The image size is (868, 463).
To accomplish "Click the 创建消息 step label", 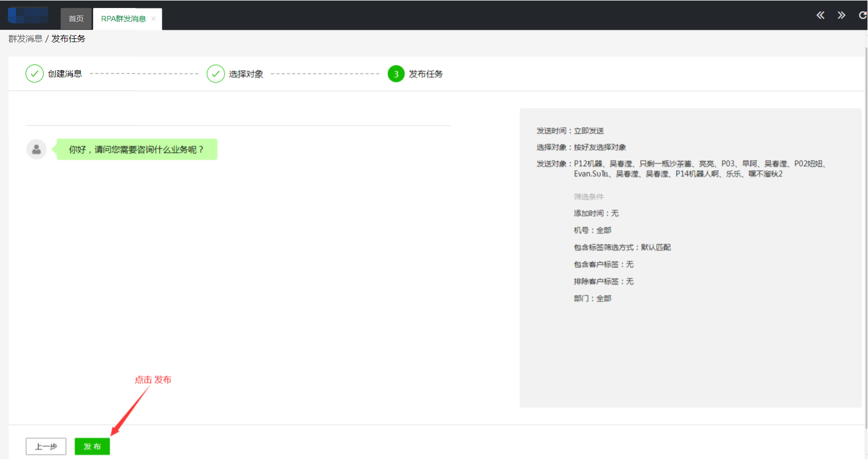I will [65, 74].
